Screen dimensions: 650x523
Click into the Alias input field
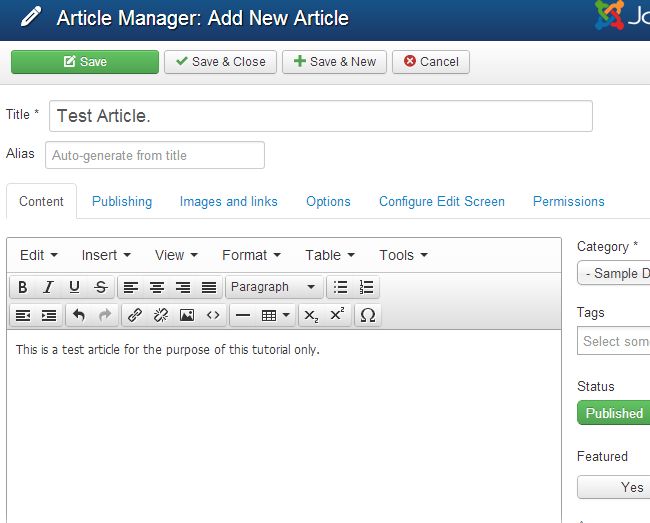pos(155,155)
